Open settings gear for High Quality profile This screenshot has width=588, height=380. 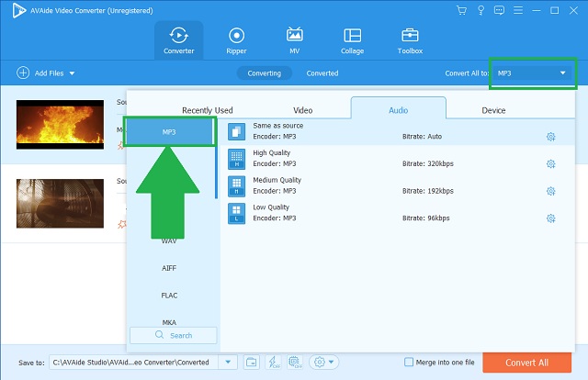[x=550, y=163]
